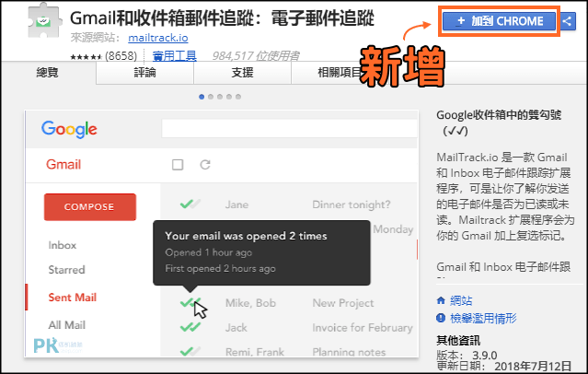Image resolution: width=588 pixels, height=374 pixels.
Task: Click sender Remi, Frank
Action: (x=255, y=352)
